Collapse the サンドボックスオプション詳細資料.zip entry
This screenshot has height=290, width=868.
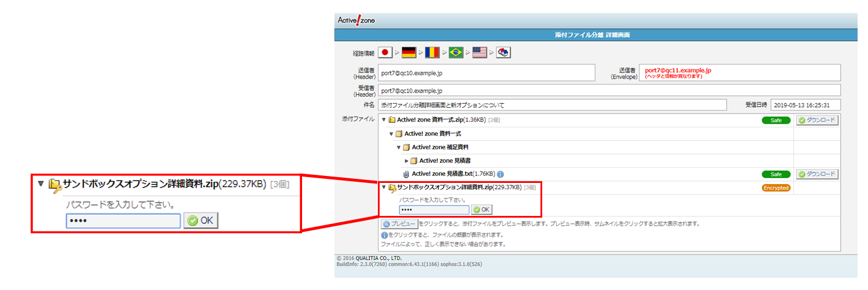click(384, 188)
